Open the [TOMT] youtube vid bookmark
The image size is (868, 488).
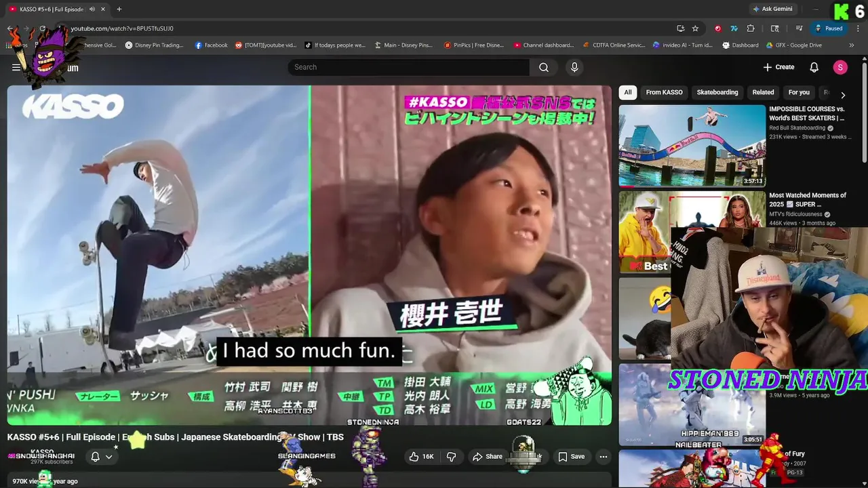(266, 45)
